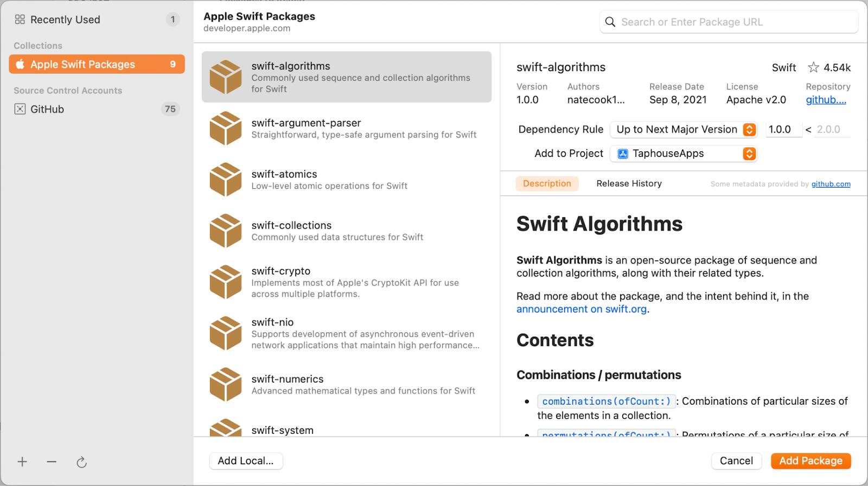Open the github.com metadata link
The height and width of the screenshot is (486, 868).
pyautogui.click(x=831, y=184)
